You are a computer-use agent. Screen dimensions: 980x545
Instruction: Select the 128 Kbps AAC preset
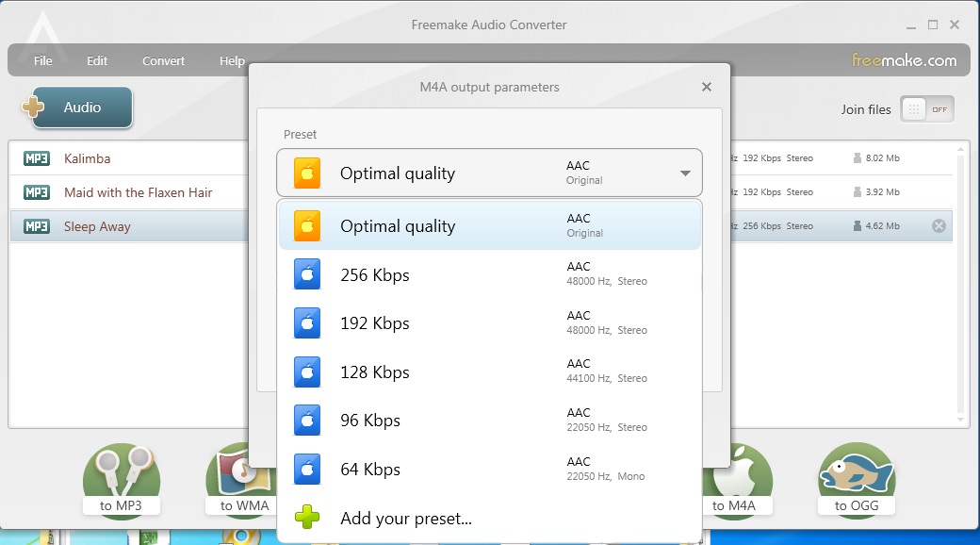[x=489, y=372]
